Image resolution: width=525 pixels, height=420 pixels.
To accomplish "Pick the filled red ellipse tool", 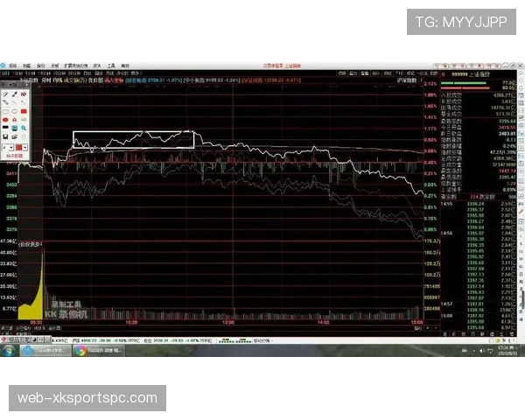I will [5, 120].
